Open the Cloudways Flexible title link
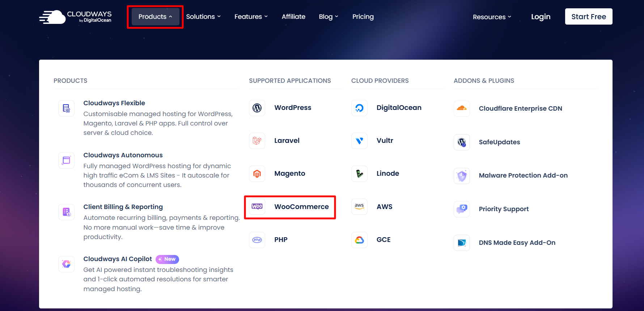The image size is (644, 311). click(x=114, y=103)
